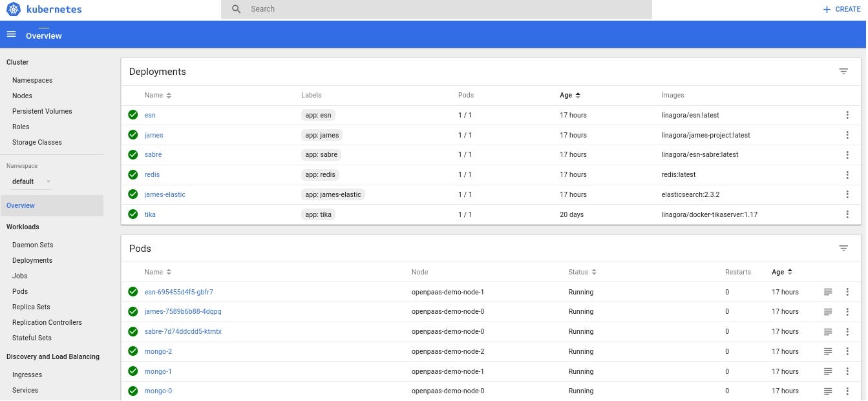Image resolution: width=868 pixels, height=401 pixels.
Task: Focus the Search input field
Action: [436, 9]
